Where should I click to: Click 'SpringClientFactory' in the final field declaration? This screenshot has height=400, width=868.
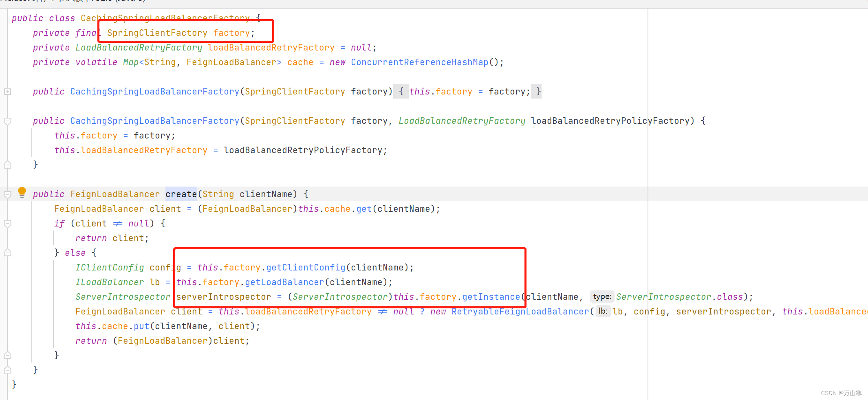157,33
